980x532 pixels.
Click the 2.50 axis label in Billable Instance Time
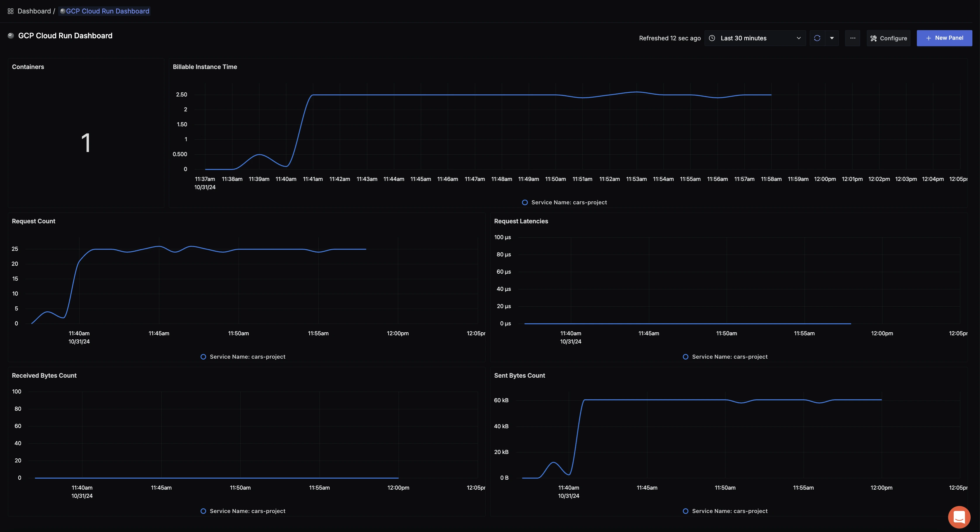click(x=182, y=95)
